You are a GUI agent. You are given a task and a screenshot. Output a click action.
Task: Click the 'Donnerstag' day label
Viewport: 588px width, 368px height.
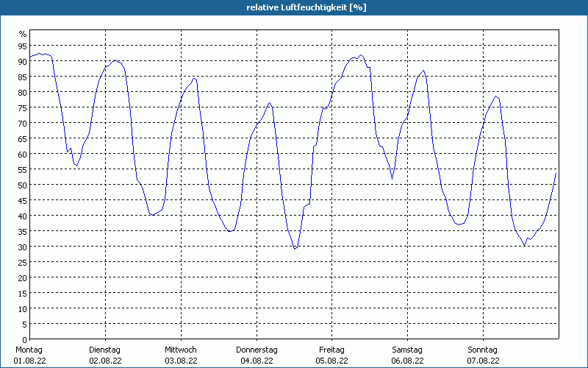point(257,350)
